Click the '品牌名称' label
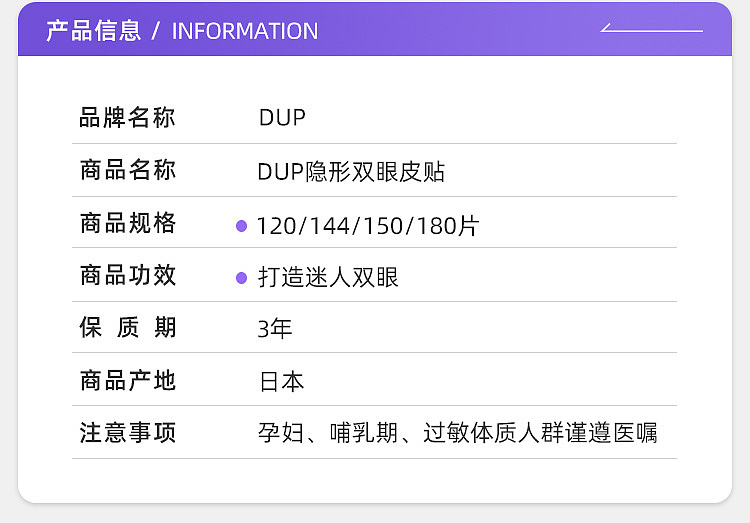750x523 pixels. tap(127, 118)
